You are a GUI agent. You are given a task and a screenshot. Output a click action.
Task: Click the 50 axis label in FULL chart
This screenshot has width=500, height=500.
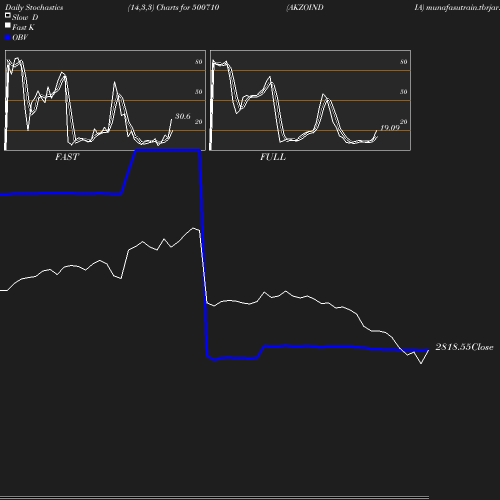[x=404, y=92]
